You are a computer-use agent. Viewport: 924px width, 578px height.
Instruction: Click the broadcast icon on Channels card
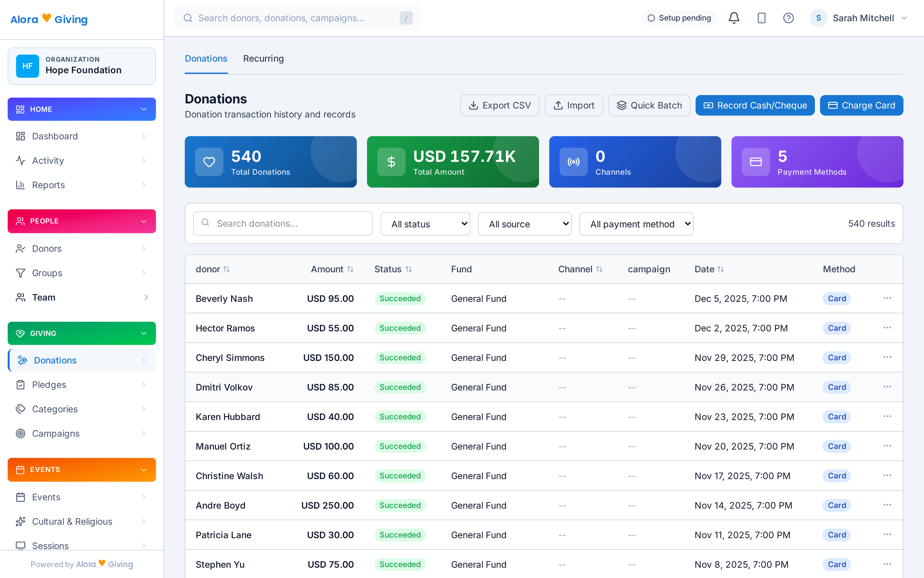[574, 162]
